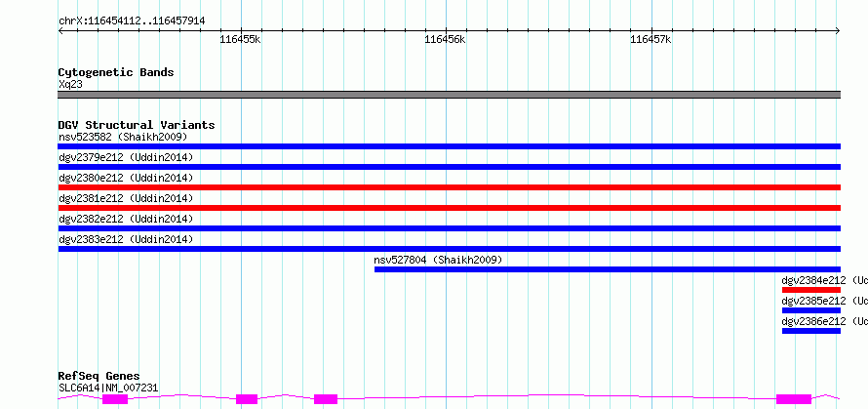868x409 pixels.
Task: Select the short blue bar under dgv2385e212
Action: 811,310
